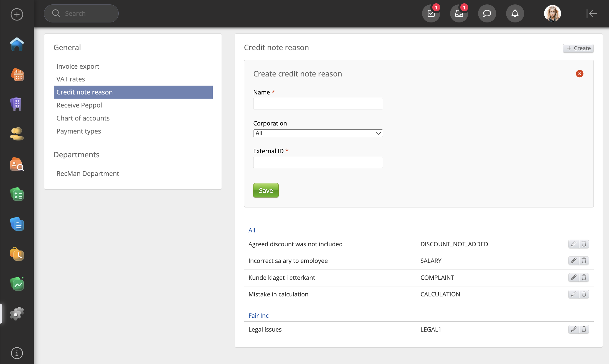Collapse the sidebar with arrow icon
Screen dimensions: 609x364
coord(592,13)
